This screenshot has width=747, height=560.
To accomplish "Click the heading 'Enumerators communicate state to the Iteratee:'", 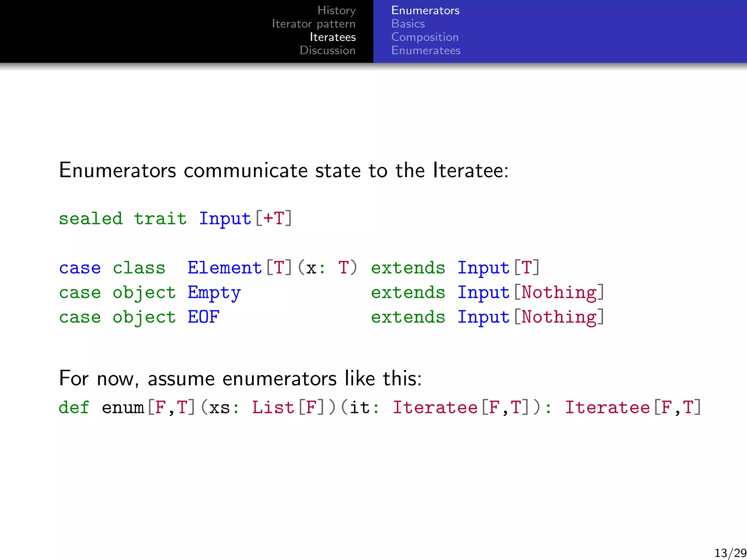I will pos(284,170).
